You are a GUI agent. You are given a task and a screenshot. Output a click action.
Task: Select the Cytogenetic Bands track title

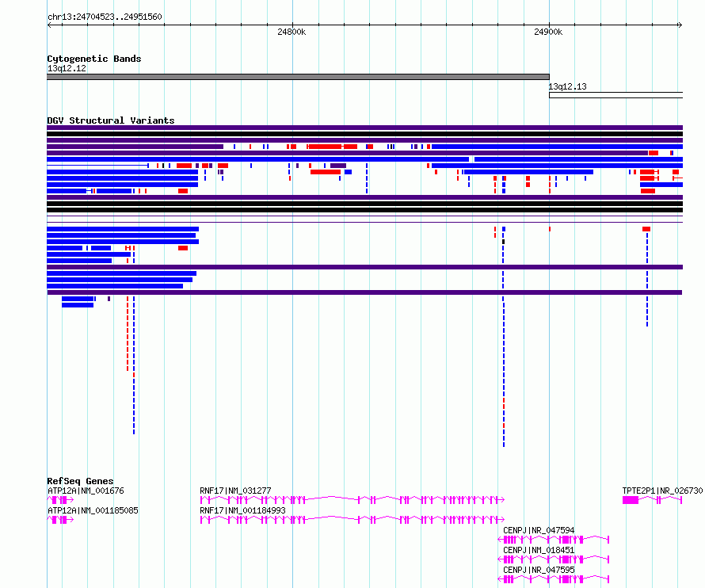tap(94, 59)
